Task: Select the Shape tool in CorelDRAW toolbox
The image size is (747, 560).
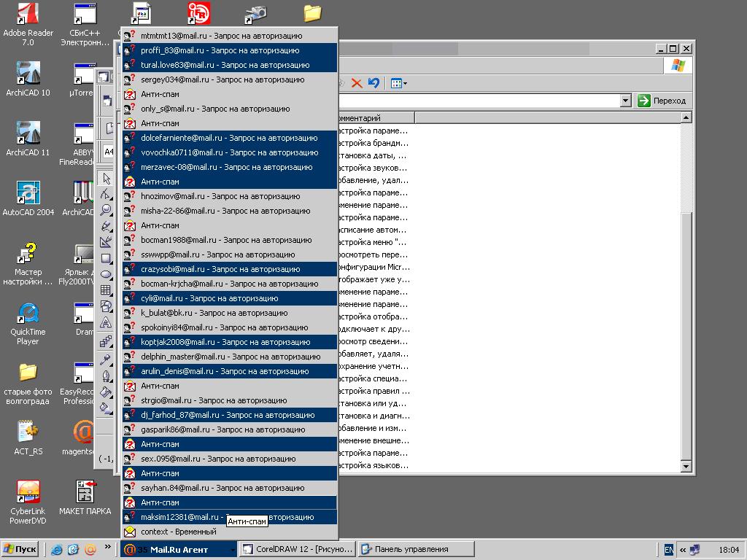Action: coord(106,194)
